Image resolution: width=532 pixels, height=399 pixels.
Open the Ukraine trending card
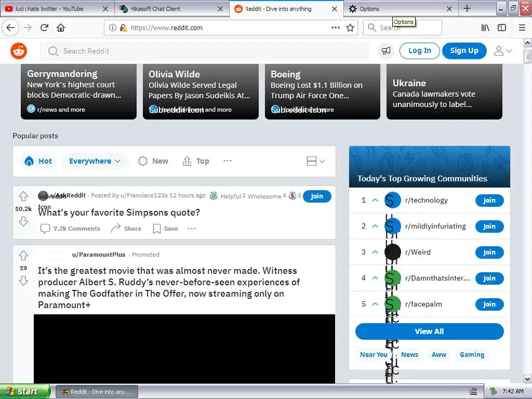[x=445, y=91]
